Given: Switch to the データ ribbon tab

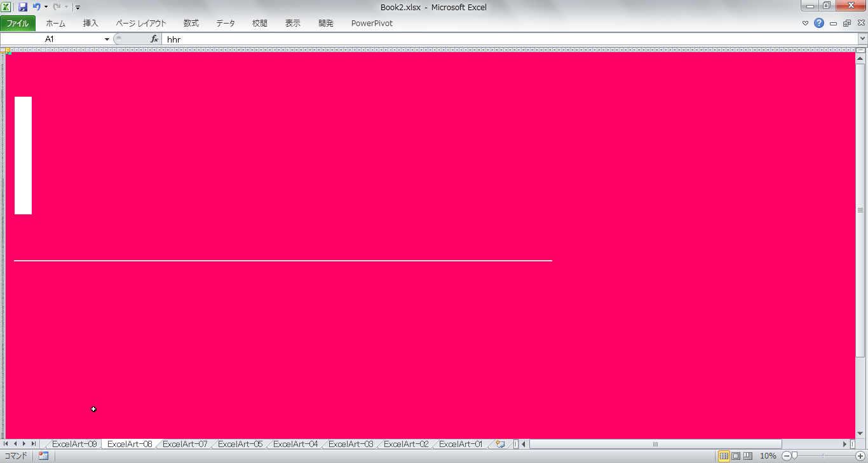Looking at the screenshot, I should 226,24.
